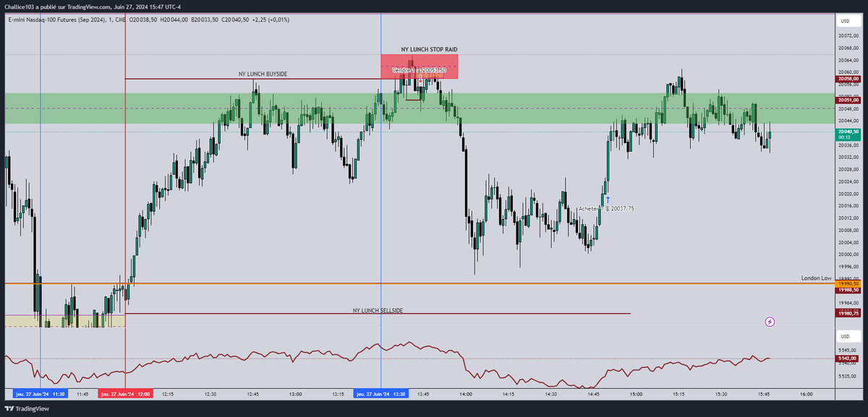Click the 5542,00 price label in lower pane
This screenshot has height=417, width=868.
click(x=848, y=358)
